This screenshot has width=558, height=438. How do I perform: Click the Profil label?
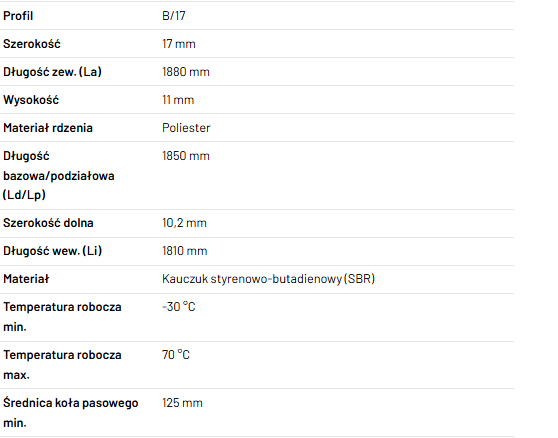(x=18, y=16)
